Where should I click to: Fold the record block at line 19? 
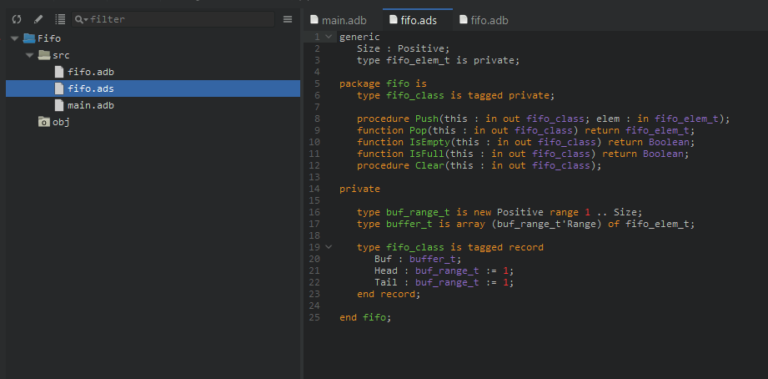pyautogui.click(x=329, y=247)
